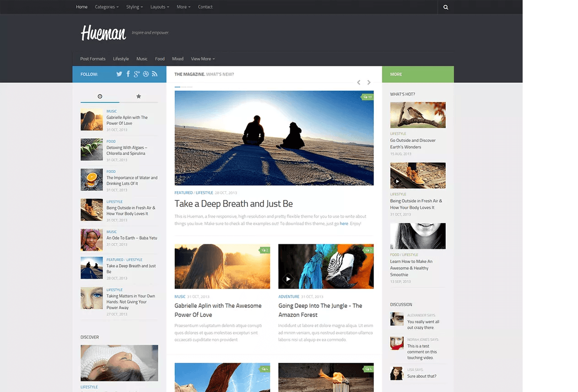Open Go Outside and Discover Earth's Wonders
578x392 pixels.
[413, 144]
